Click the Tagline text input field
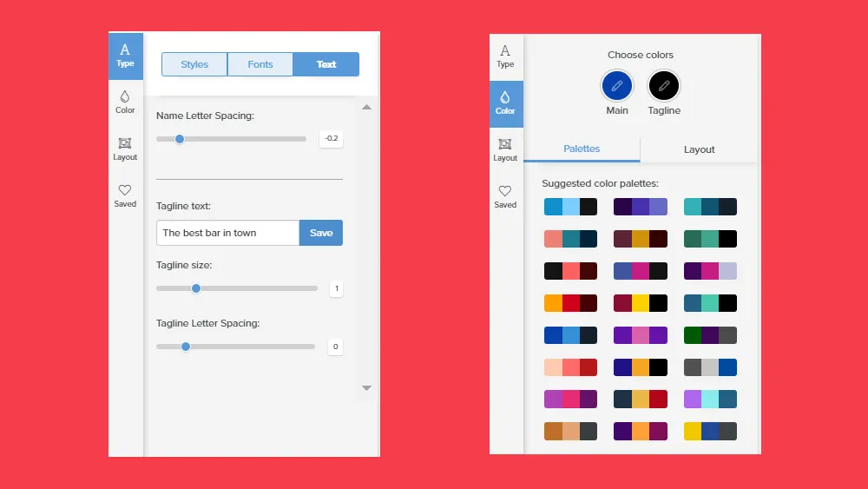868x489 pixels. 228,233
